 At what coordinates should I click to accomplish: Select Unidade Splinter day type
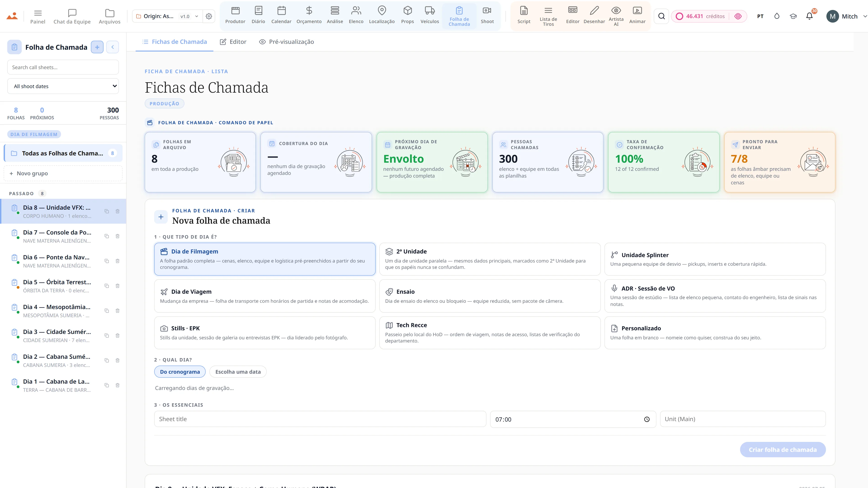[715, 259]
